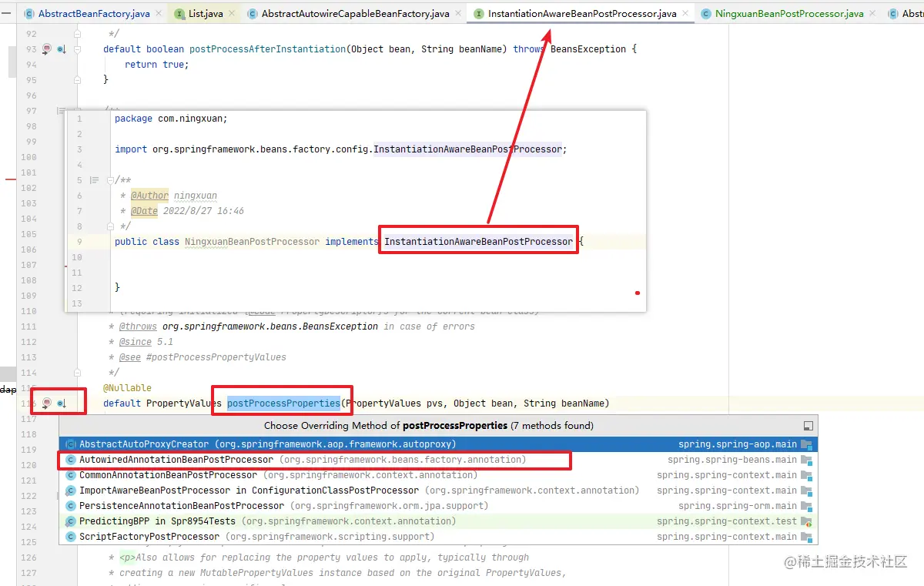
Task: Select AbstractAutoProxyCreator in the overriding list
Action: coord(438,444)
